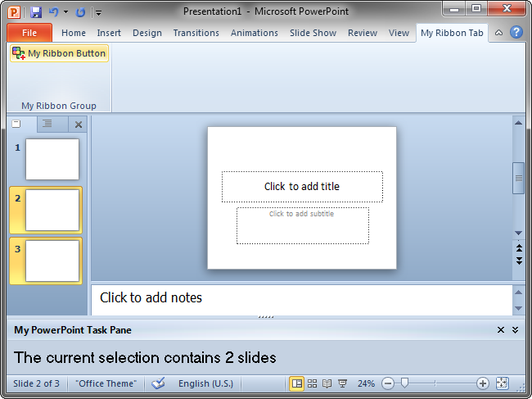This screenshot has width=532, height=399.
Task: Go to Next Slide with double-down arrow
Action: click(x=519, y=261)
